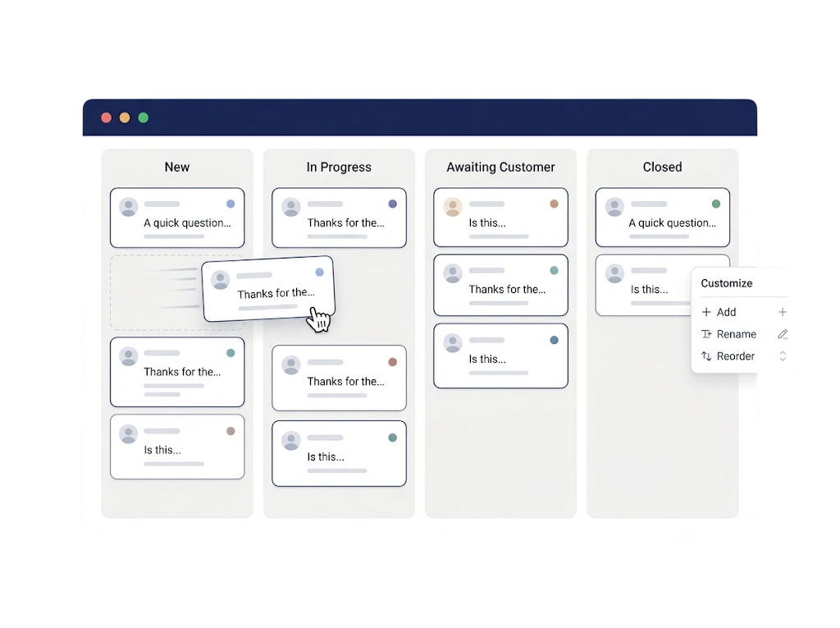
Task: Click avatar on Closed column's 'A quick question...' card
Action: pos(614,207)
